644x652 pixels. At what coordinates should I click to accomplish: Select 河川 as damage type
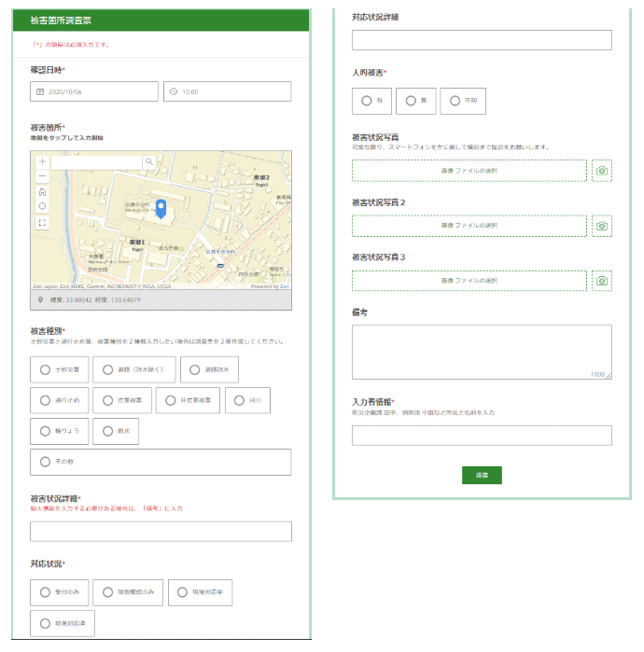[x=247, y=400]
